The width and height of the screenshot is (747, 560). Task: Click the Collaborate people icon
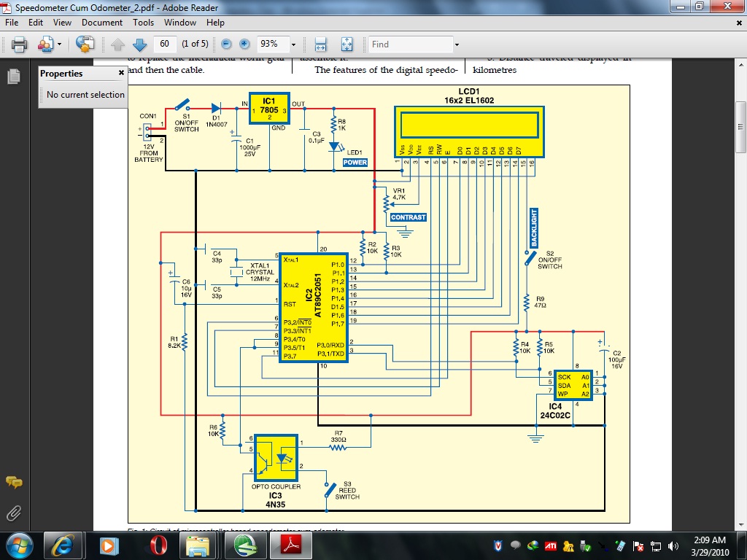46,44
